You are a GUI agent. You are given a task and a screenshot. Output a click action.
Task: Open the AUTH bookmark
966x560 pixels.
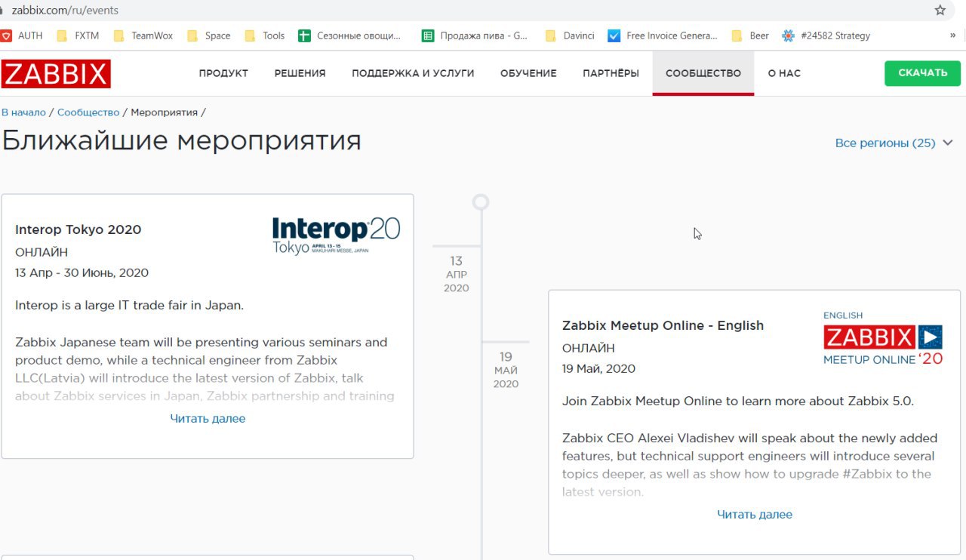(22, 35)
